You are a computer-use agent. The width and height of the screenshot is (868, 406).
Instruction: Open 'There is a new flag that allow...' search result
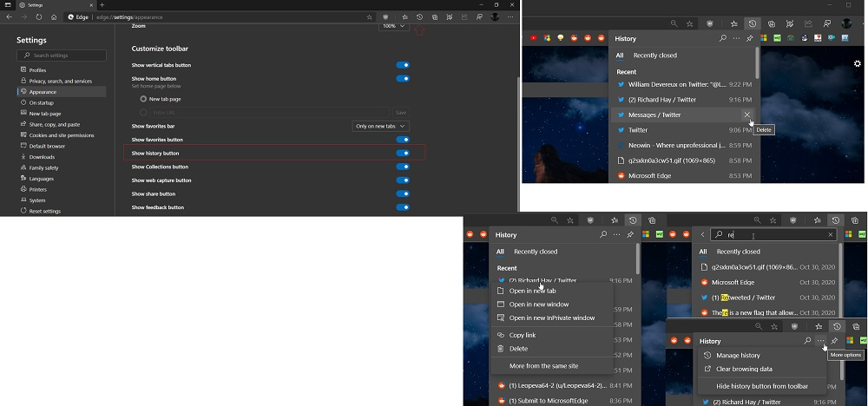(x=768, y=313)
